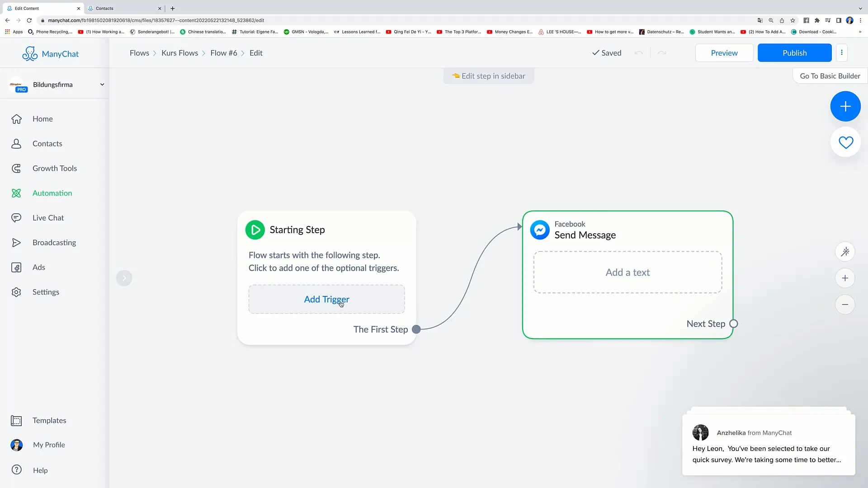Screen dimensions: 868x488
Task: Click the Add a text field
Action: (x=627, y=272)
